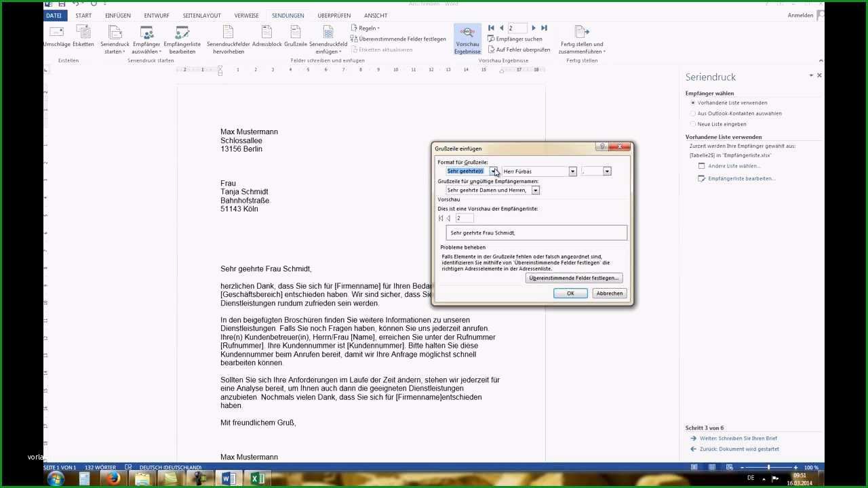
Task: Open the Windows Start menu
Action: tap(56, 479)
